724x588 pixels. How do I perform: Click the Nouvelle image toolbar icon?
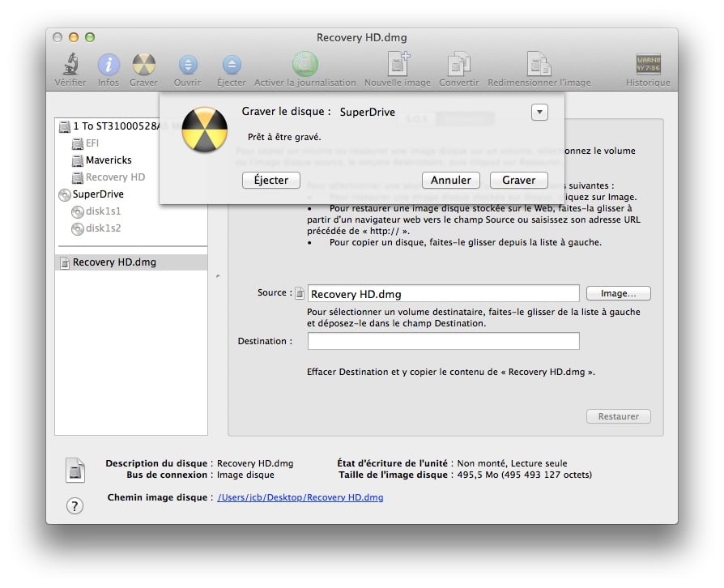pyautogui.click(x=398, y=65)
